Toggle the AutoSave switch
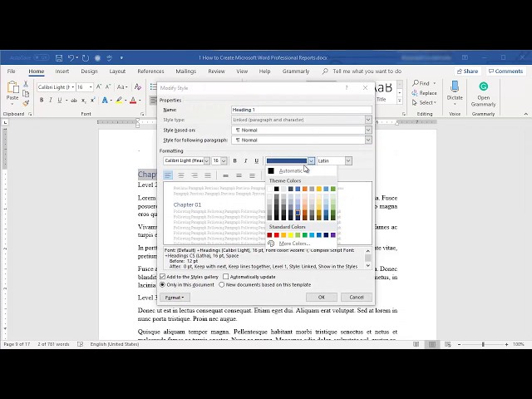Image resolution: width=532 pixels, height=399 pixels. pos(42,58)
